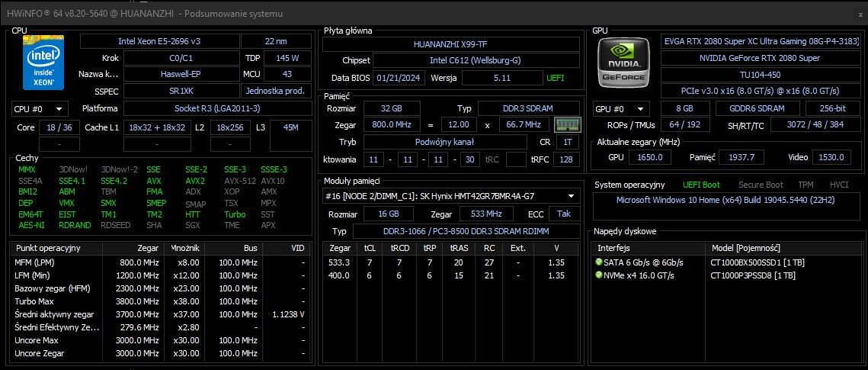
Task: Click the Model [Pojemność] column header
Action: [x=785, y=248]
